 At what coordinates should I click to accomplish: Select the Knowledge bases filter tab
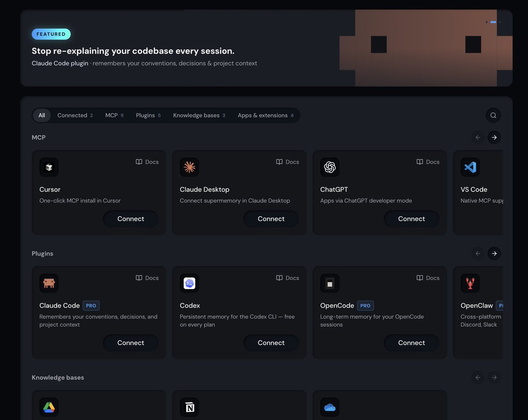pos(199,115)
